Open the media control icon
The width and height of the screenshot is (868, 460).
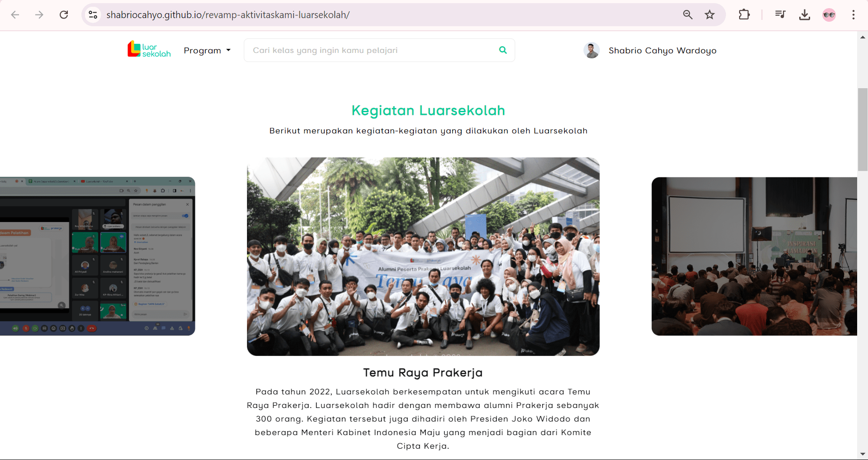coord(780,15)
